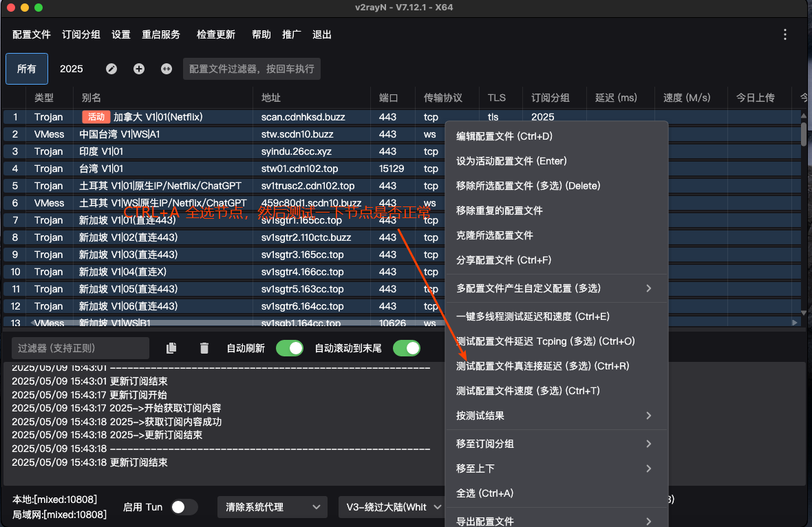Screen dimensions: 812x527
Task: Select the 2025 subscription group tab
Action: point(72,69)
